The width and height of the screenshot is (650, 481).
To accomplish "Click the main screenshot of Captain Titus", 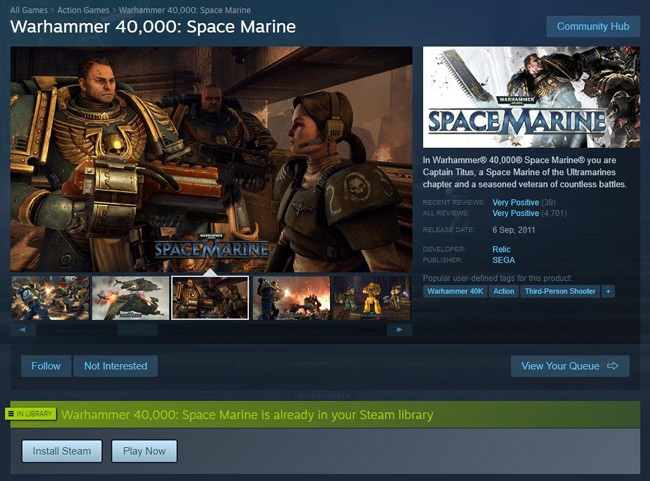I will pos(211,159).
